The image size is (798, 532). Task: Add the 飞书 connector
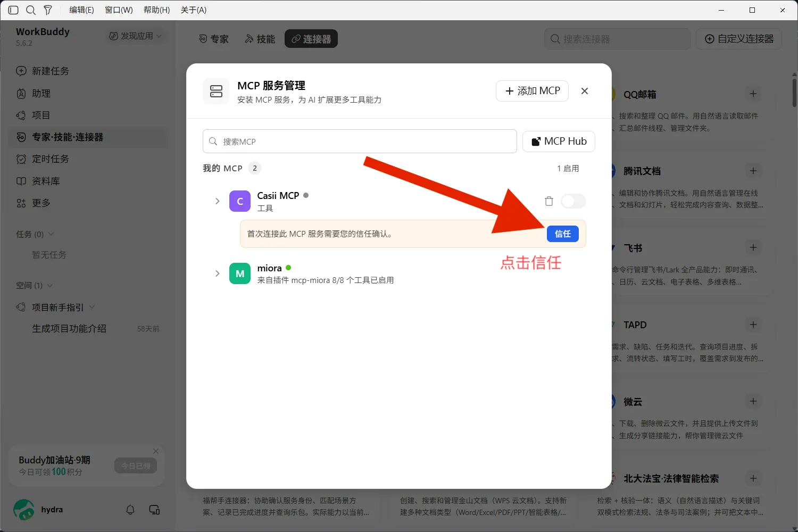(x=753, y=247)
